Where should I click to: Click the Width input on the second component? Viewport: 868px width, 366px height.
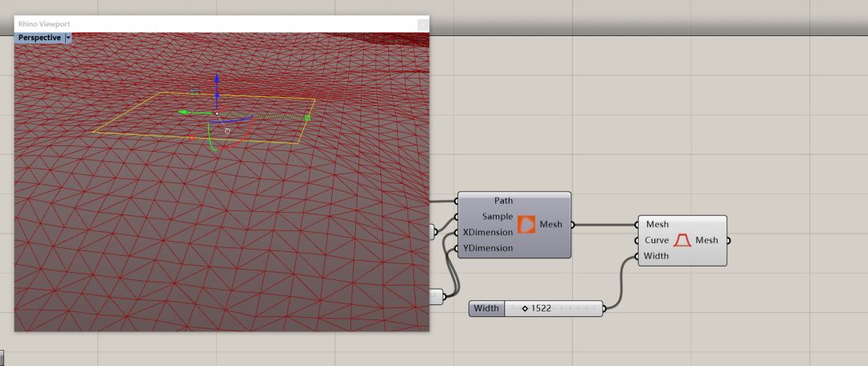pyautogui.click(x=657, y=256)
